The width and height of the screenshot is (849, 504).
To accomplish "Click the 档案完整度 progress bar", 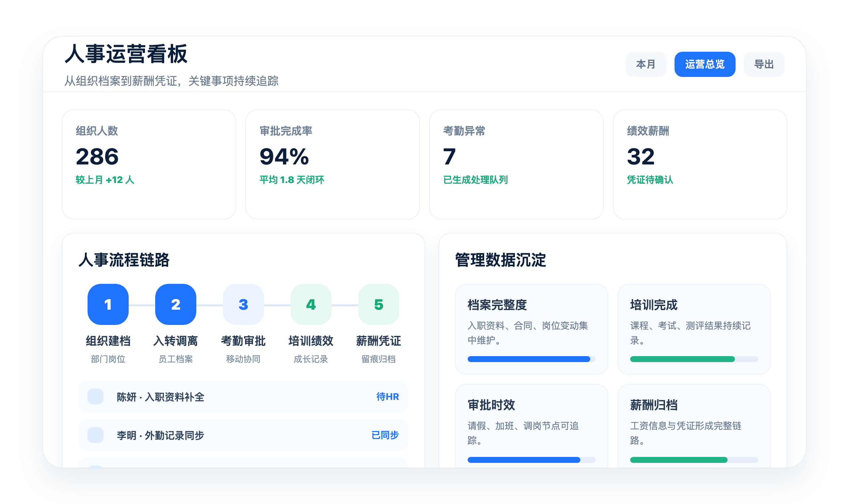I will point(532,359).
